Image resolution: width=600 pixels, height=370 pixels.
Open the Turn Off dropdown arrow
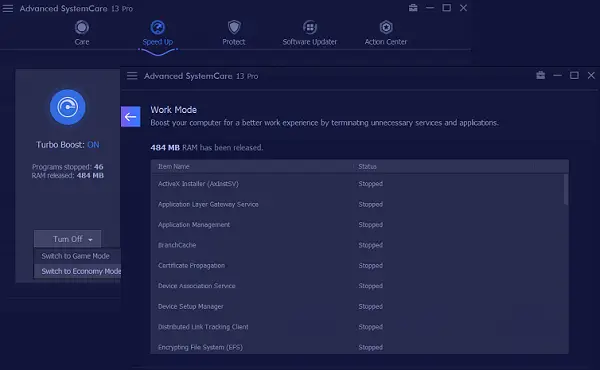coord(91,240)
